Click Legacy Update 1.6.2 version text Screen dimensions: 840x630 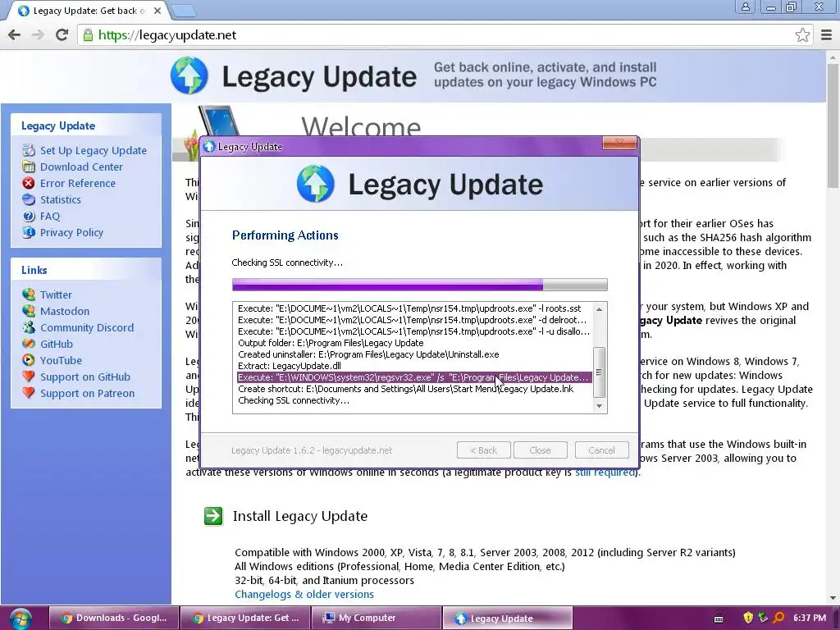coord(312,450)
